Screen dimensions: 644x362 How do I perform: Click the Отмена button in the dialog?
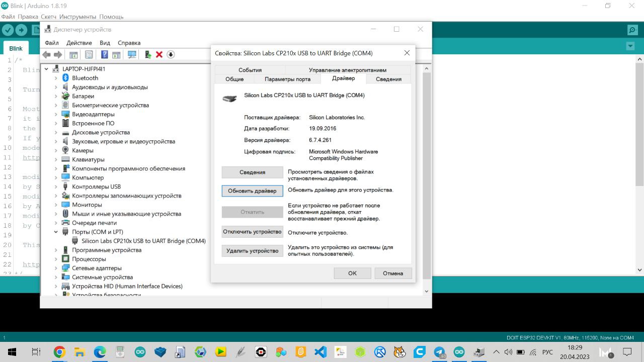tap(393, 273)
